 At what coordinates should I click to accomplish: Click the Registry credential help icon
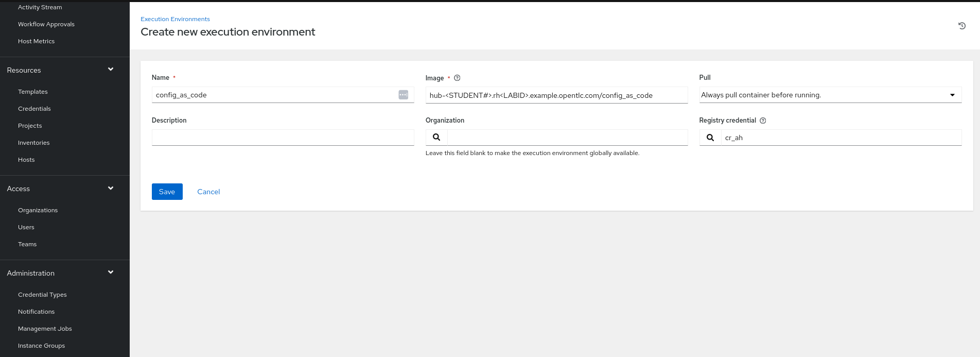(763, 121)
